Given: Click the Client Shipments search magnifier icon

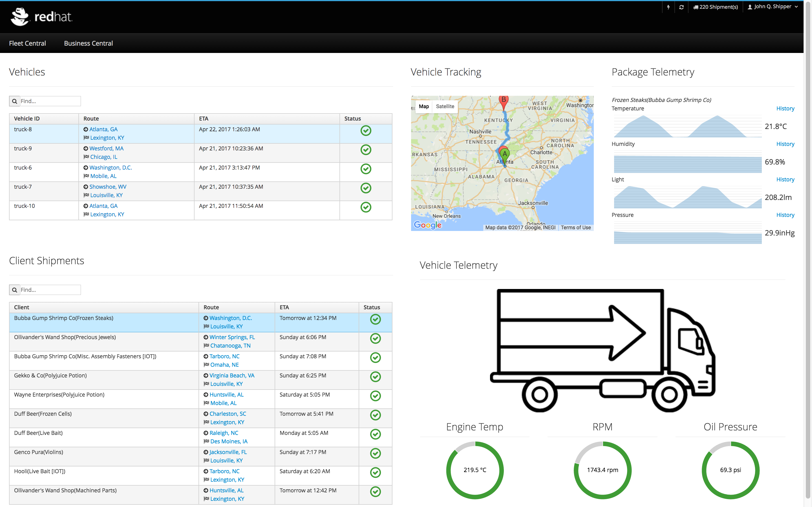Looking at the screenshot, I should [x=15, y=290].
